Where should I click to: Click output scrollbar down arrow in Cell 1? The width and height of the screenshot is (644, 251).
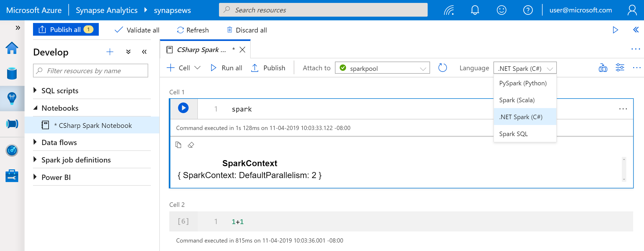[624, 179]
